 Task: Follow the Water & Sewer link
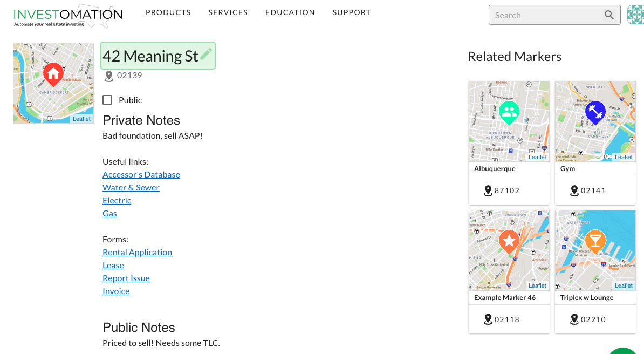(x=131, y=187)
